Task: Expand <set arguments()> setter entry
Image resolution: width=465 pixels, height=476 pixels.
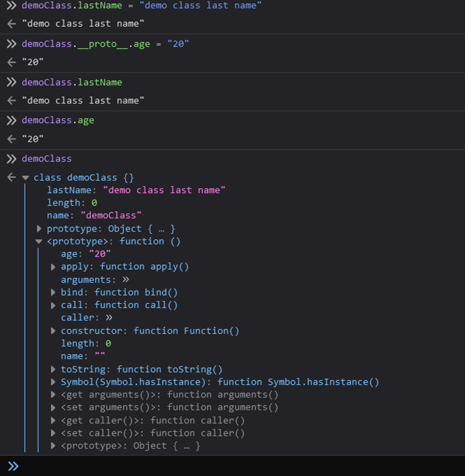Action: click(x=53, y=407)
